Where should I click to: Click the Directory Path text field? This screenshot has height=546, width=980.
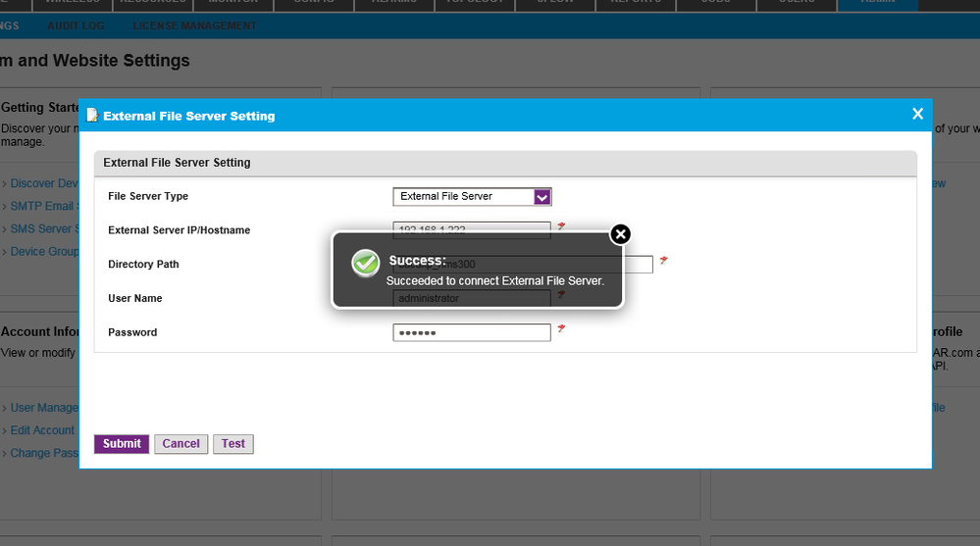pos(638,265)
